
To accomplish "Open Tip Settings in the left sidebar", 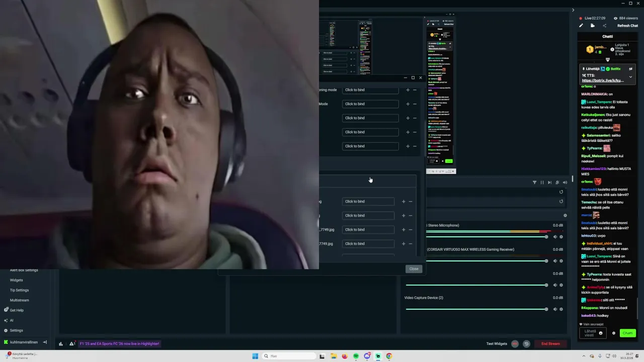I will click(19, 290).
